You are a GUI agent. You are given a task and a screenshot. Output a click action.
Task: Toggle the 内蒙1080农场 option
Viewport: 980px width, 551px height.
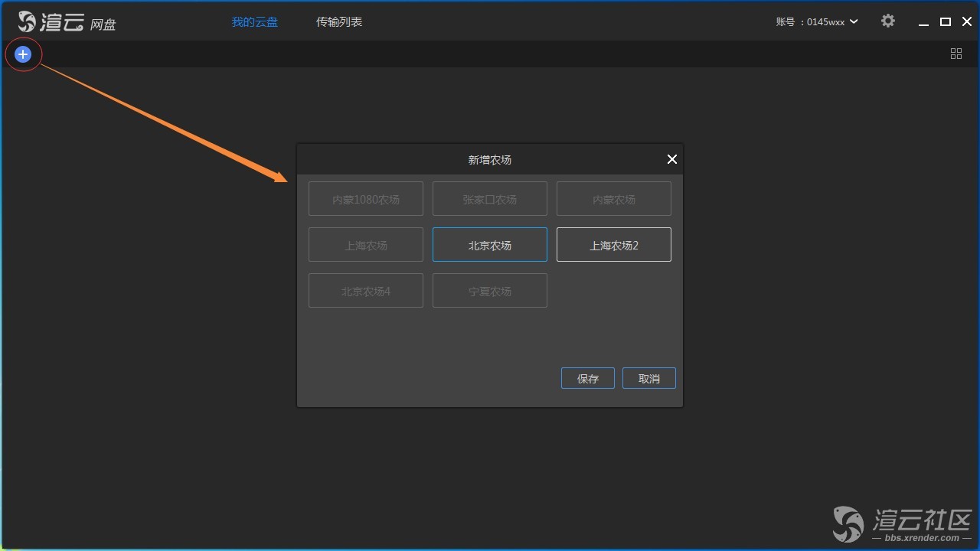click(x=366, y=199)
